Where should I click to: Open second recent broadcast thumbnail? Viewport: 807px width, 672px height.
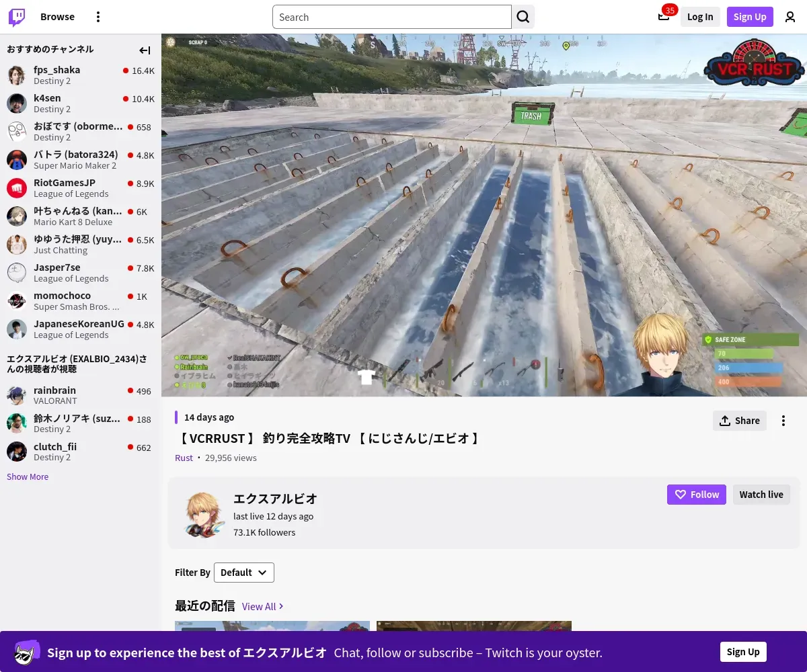pos(474,626)
